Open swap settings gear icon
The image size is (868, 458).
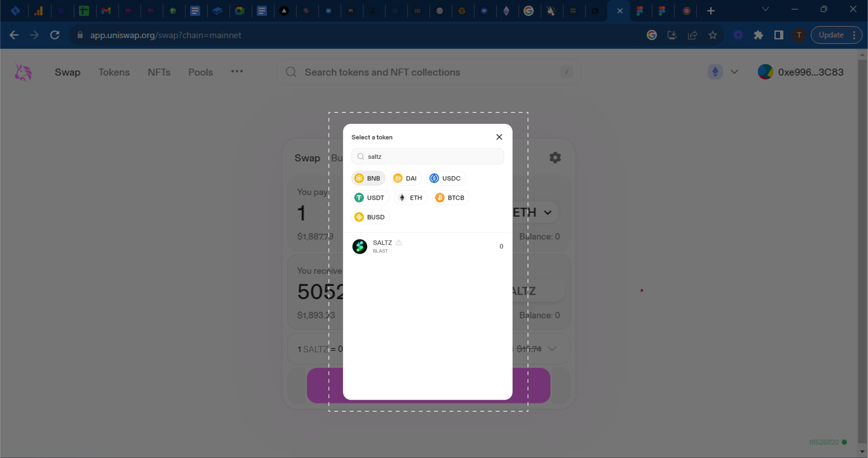click(x=555, y=158)
